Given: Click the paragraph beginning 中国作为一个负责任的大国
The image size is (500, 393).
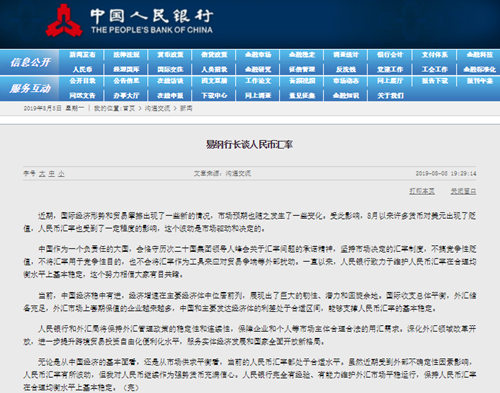Looking at the screenshot, I should click(x=250, y=262).
